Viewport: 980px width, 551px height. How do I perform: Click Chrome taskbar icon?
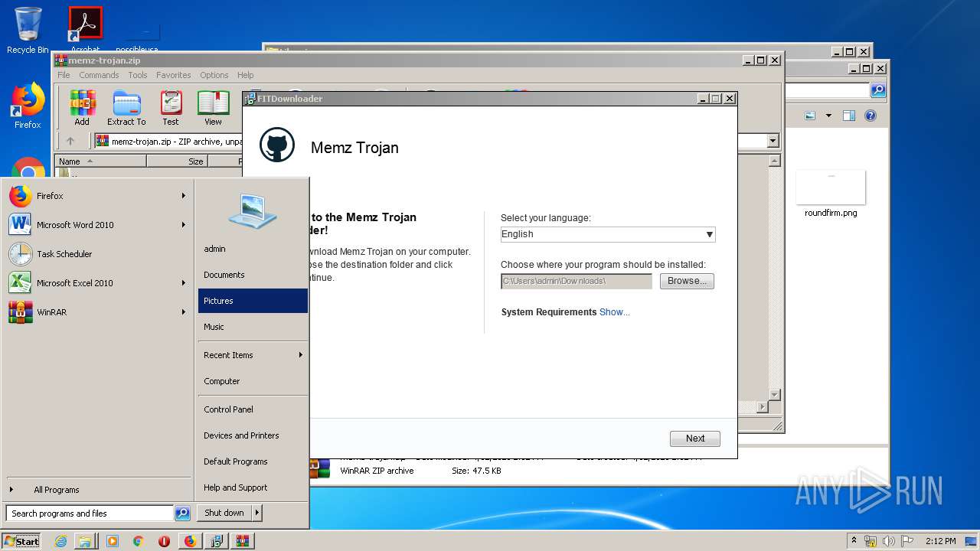pyautogui.click(x=138, y=541)
